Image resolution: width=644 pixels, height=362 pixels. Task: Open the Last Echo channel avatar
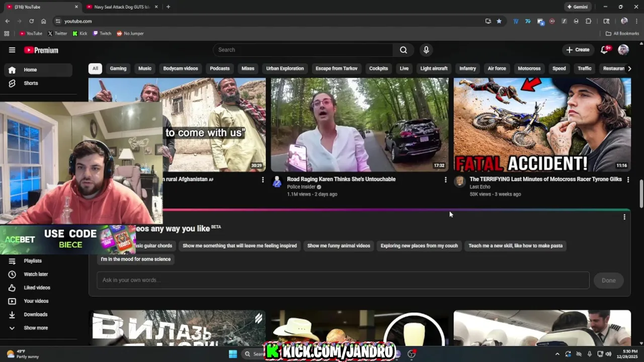pyautogui.click(x=459, y=182)
